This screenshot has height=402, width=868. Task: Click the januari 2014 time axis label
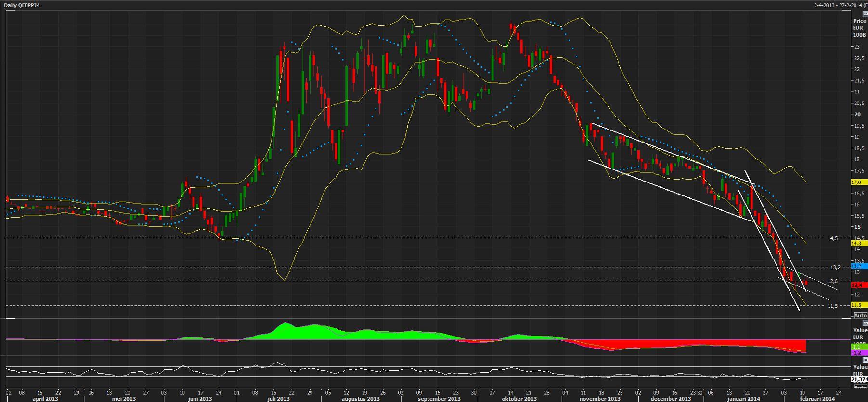744,399
